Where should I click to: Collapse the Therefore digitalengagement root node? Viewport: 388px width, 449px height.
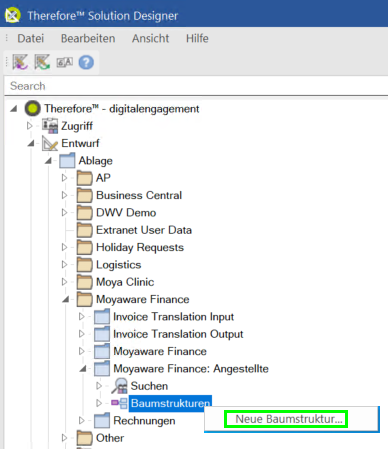point(14,109)
